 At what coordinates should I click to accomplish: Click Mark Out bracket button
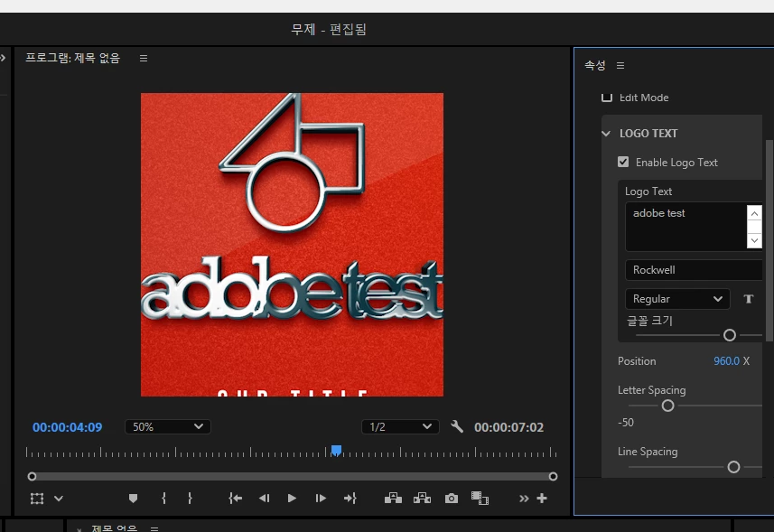190,499
